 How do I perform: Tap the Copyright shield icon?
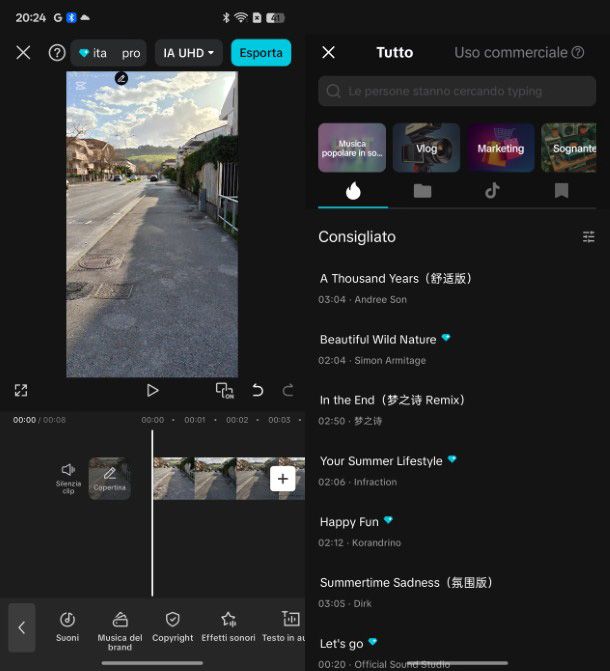click(x=173, y=626)
